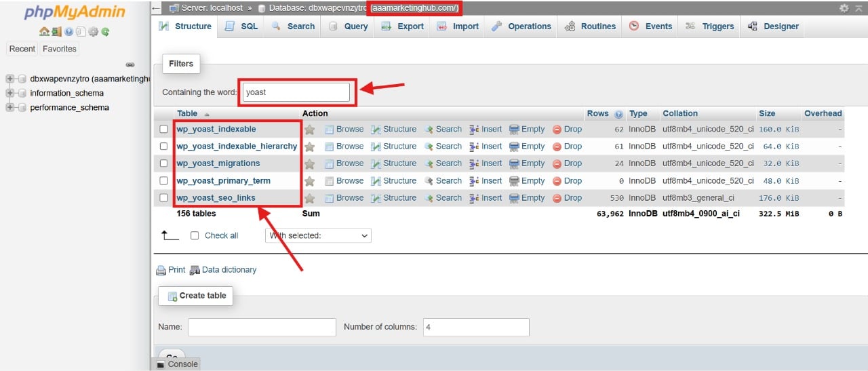The image size is (868, 371).
Task: Favorite the wp_yoast_migrations star
Action: tap(310, 163)
